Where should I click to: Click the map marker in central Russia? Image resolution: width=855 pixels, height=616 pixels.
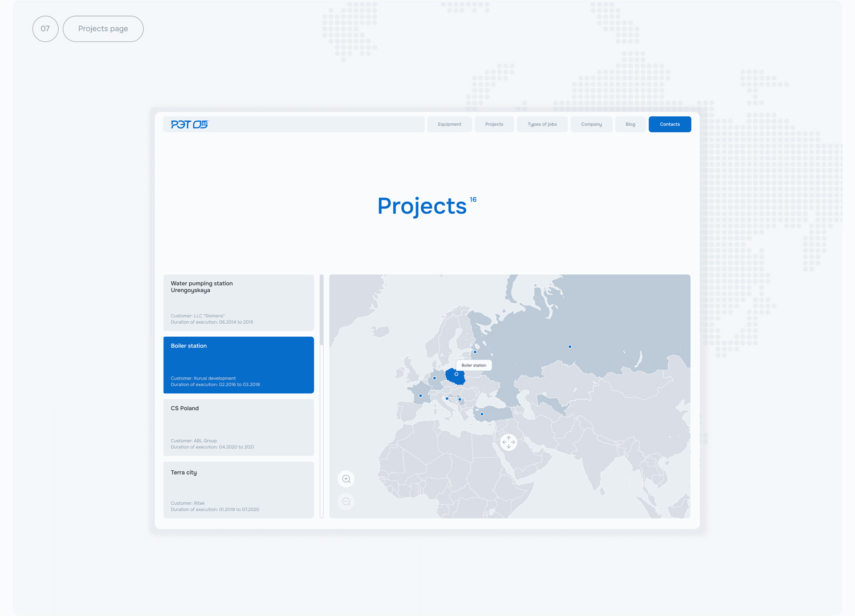pos(570,347)
